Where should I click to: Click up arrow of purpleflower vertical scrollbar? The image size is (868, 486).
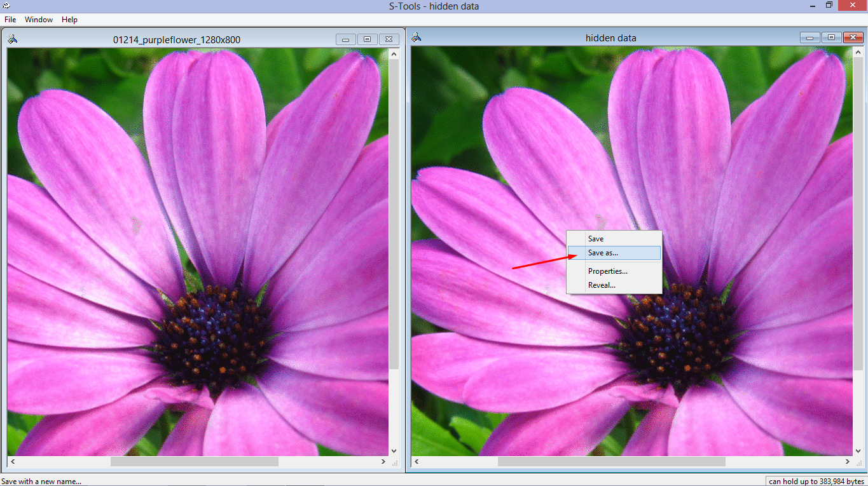coord(394,54)
